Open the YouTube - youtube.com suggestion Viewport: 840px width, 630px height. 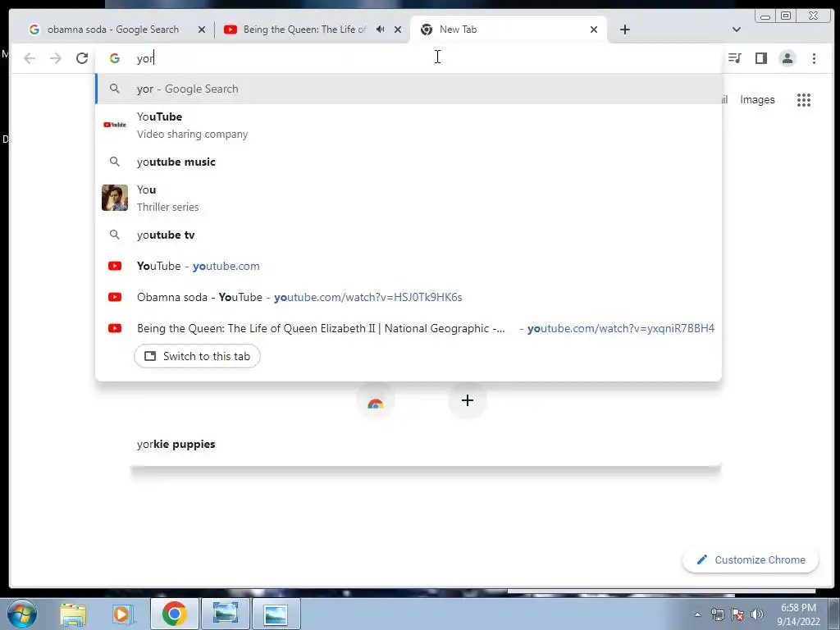pos(409,266)
